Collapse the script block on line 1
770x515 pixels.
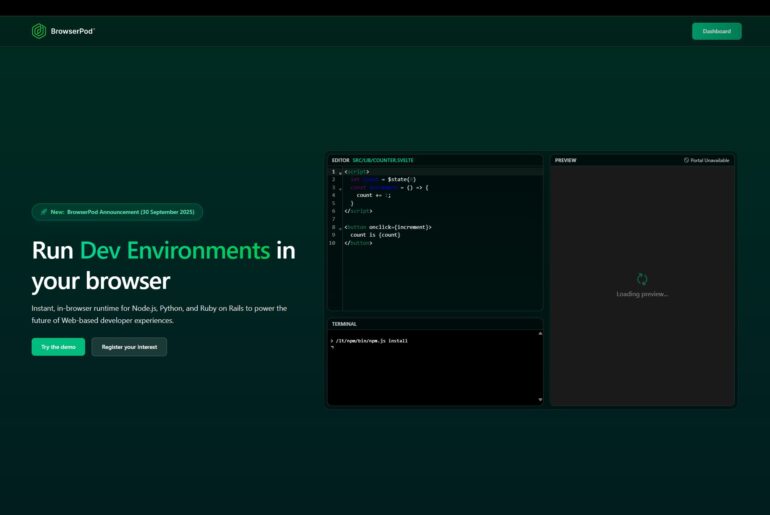(x=340, y=172)
